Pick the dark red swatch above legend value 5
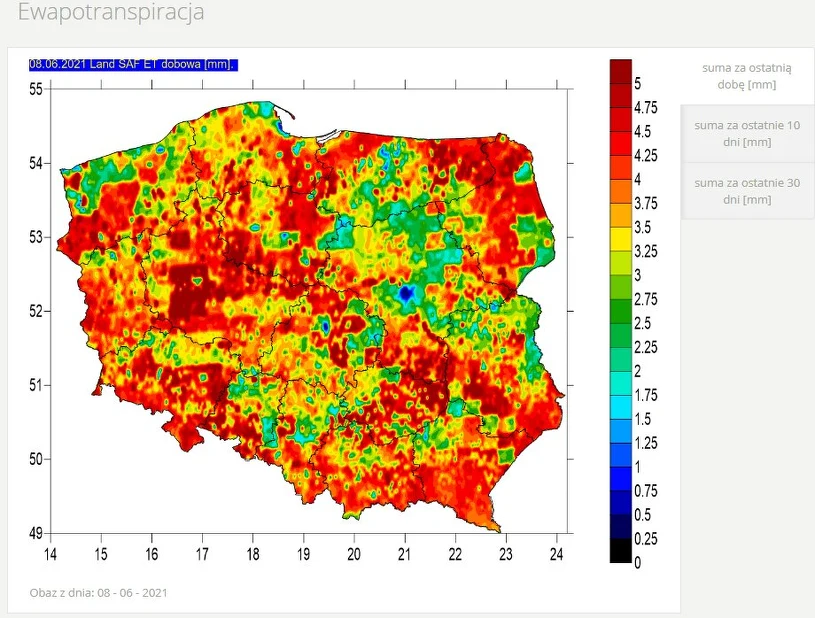This screenshot has height=618, width=815. click(x=620, y=71)
